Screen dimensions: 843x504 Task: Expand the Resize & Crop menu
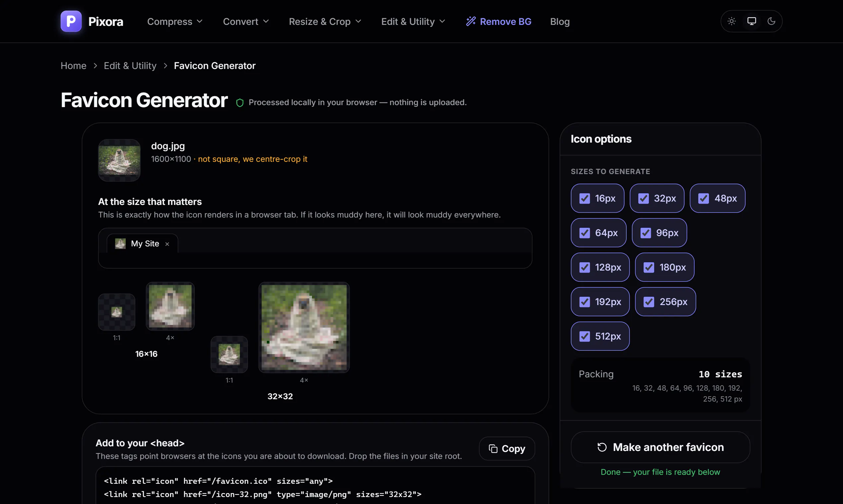coord(325,22)
